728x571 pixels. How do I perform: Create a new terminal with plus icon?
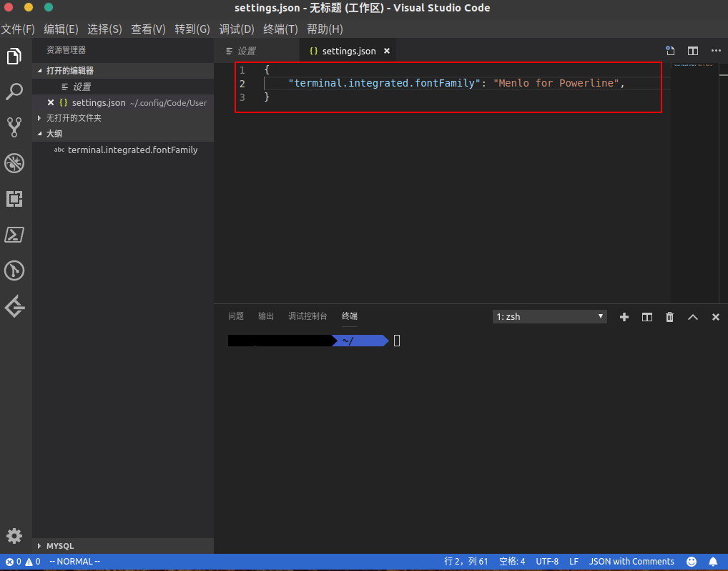tap(624, 317)
